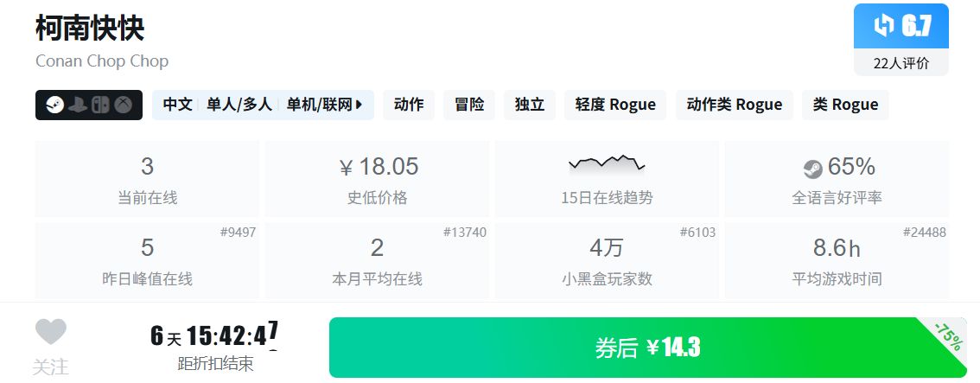980x383 pixels.
Task: Click the green 券后 ¥14.3 buy button
Action: [x=646, y=348]
